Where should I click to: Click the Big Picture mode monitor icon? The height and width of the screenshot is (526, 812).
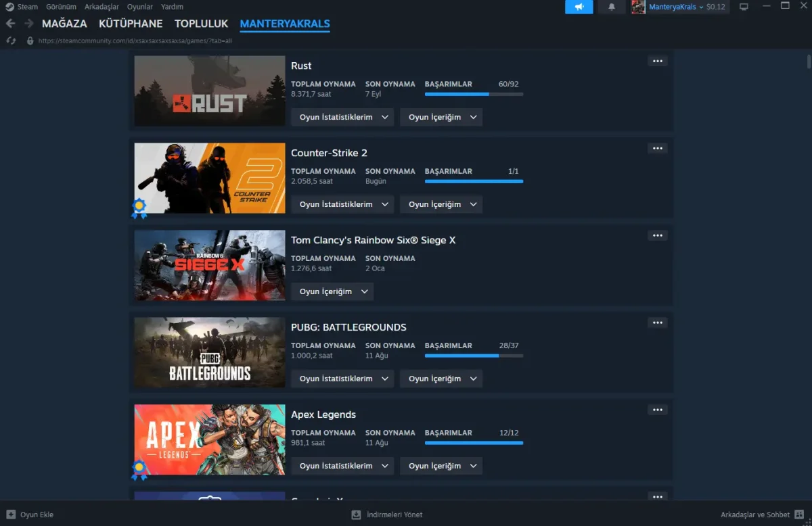tap(744, 7)
